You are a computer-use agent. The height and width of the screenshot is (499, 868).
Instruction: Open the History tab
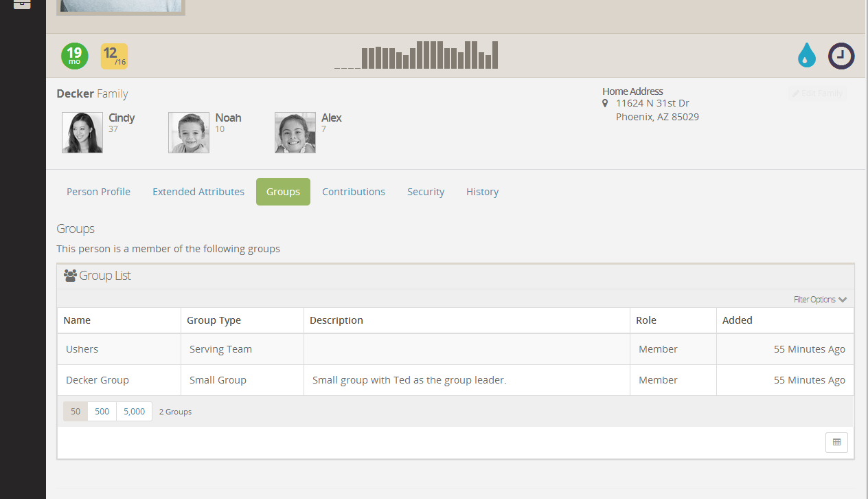pyautogui.click(x=482, y=192)
